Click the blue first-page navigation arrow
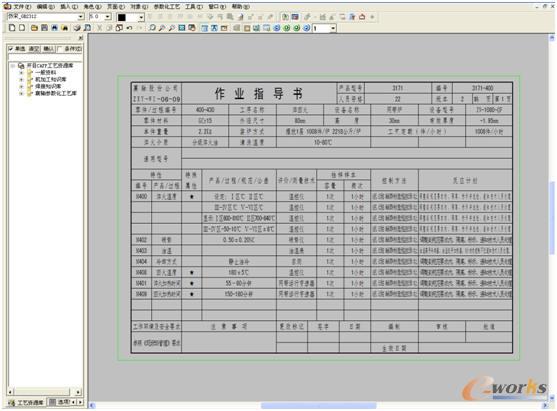This screenshot has width=557, height=411. point(277,28)
